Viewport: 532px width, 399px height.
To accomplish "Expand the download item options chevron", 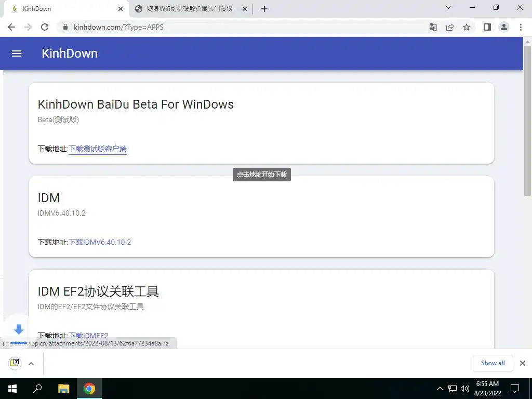I will 31,364.
